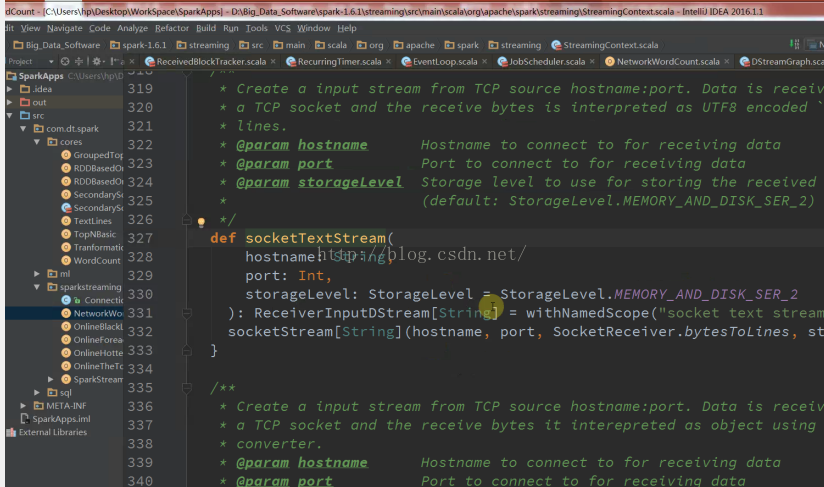This screenshot has width=824, height=487.
Task: Collapse the com.dt.spark package
Action: click(23, 129)
